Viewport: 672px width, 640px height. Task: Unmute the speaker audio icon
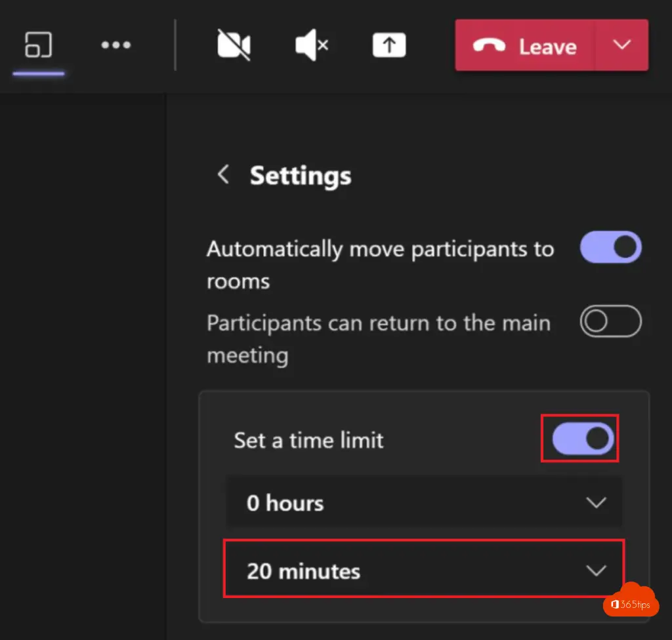tap(312, 46)
